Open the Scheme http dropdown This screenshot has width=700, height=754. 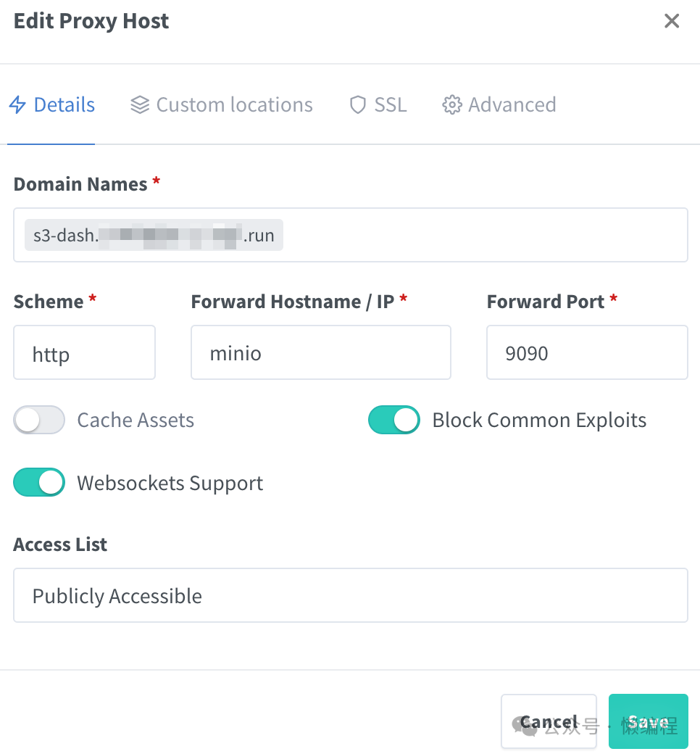[85, 352]
